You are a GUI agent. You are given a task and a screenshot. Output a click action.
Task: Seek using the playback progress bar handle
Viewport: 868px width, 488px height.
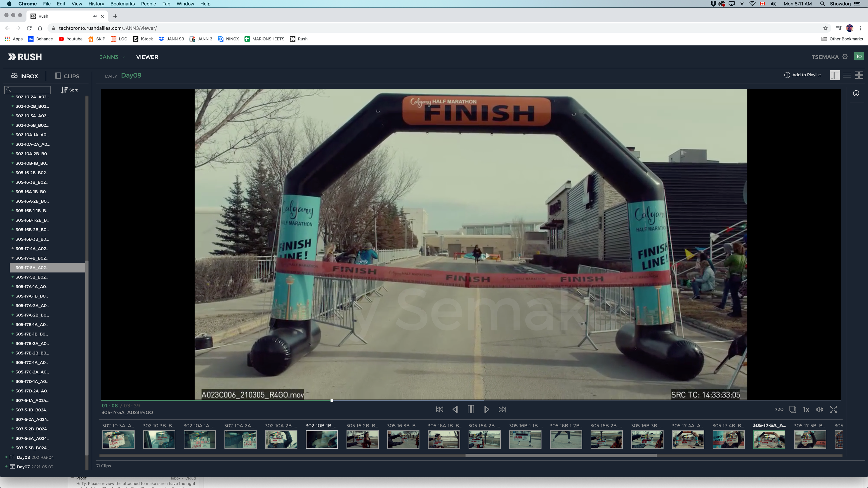point(332,400)
